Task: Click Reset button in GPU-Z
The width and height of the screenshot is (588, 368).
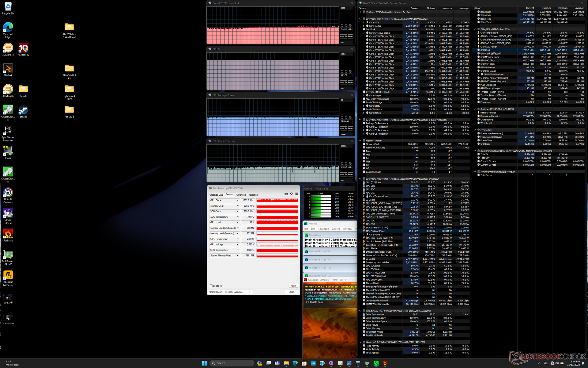Action: 293,286
